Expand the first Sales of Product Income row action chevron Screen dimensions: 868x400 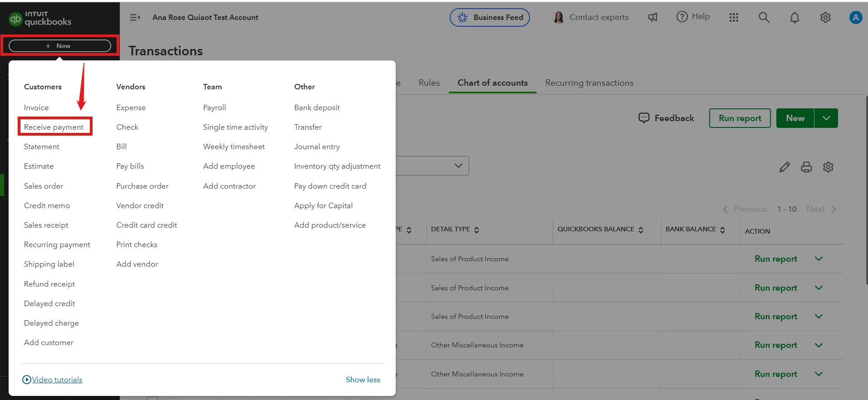pos(819,259)
